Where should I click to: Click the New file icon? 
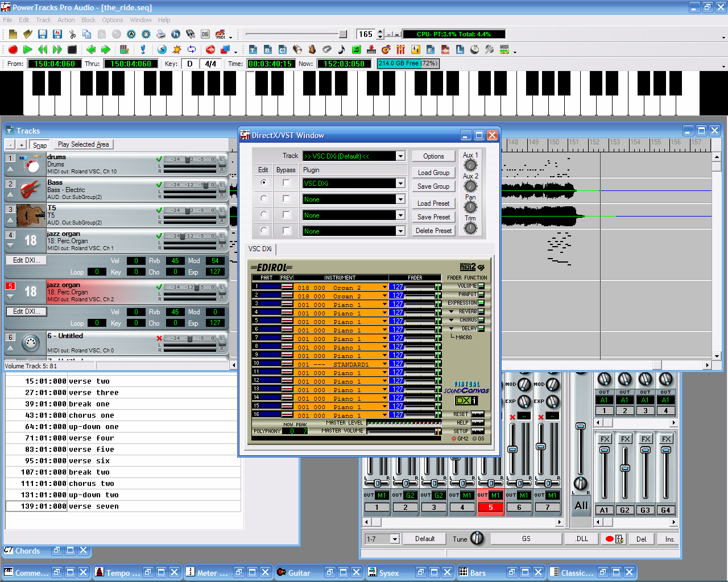(x=13, y=34)
